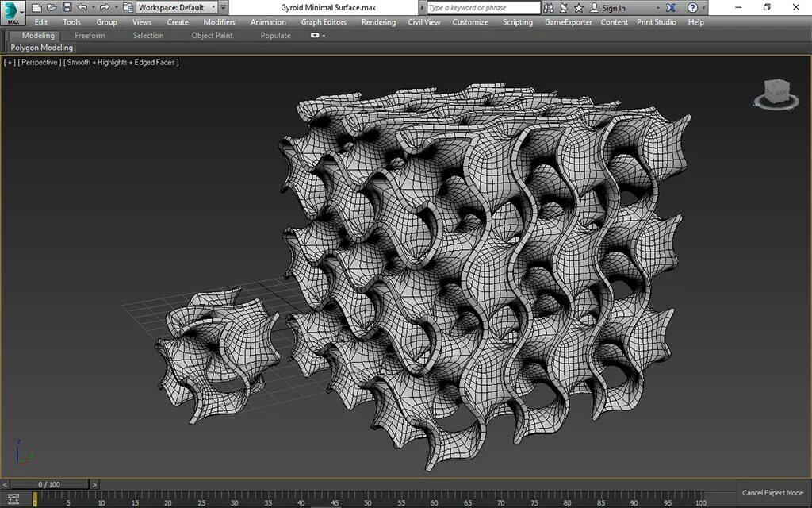
Task: Switch to the Freeform ribbon tab
Action: (90, 35)
